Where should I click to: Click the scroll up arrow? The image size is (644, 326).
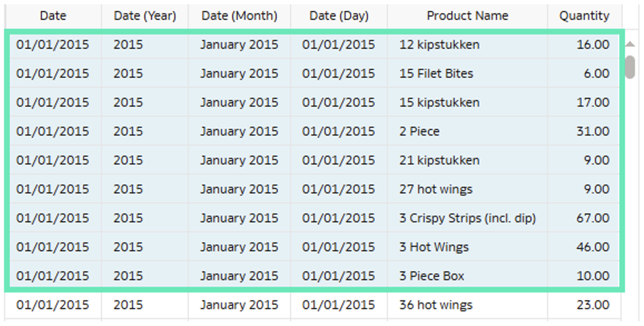click(x=630, y=44)
